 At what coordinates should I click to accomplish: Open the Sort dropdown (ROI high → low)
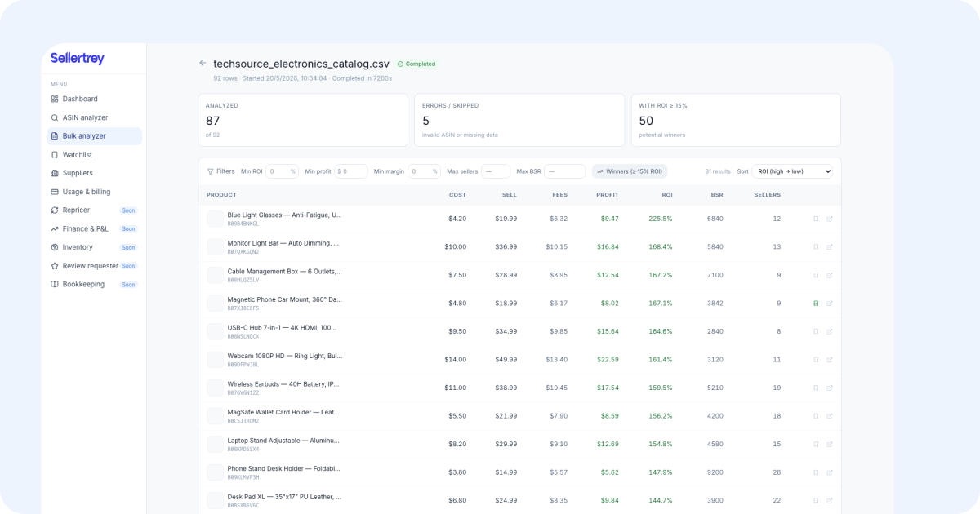(x=792, y=171)
